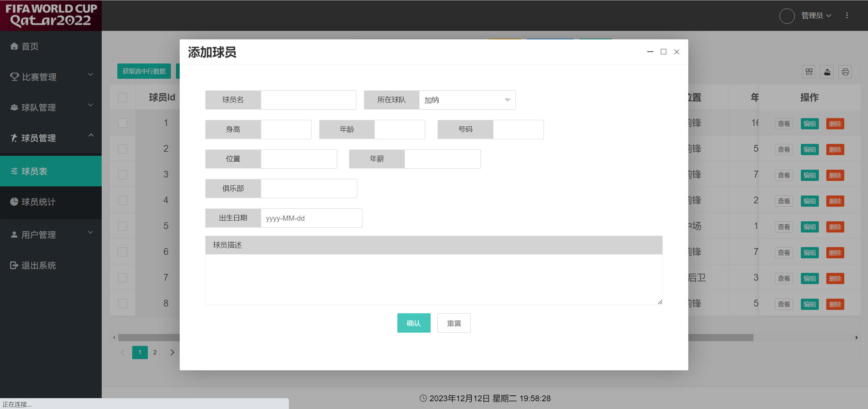Check the checkbox for player row 8

pos(122,303)
